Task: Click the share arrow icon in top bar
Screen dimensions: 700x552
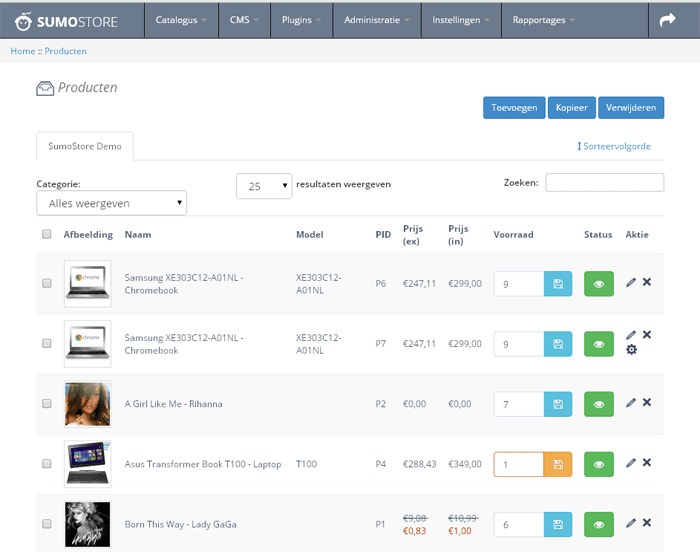Action: coord(667,19)
